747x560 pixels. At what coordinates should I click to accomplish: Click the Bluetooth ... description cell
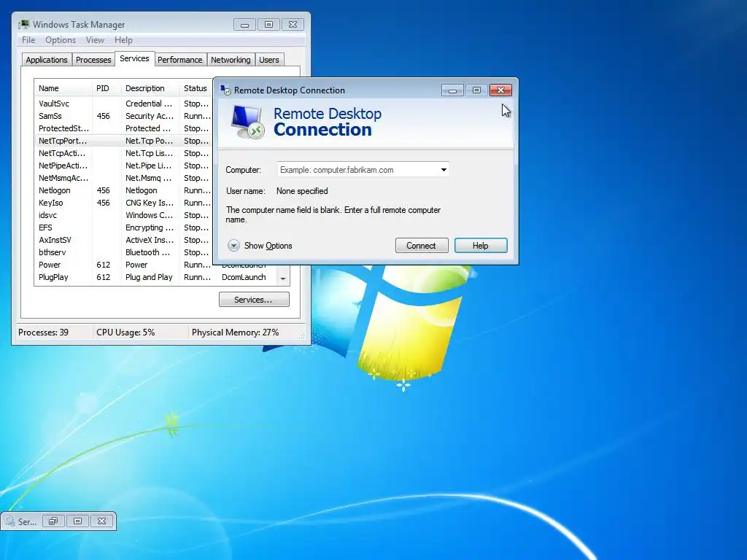click(x=149, y=252)
